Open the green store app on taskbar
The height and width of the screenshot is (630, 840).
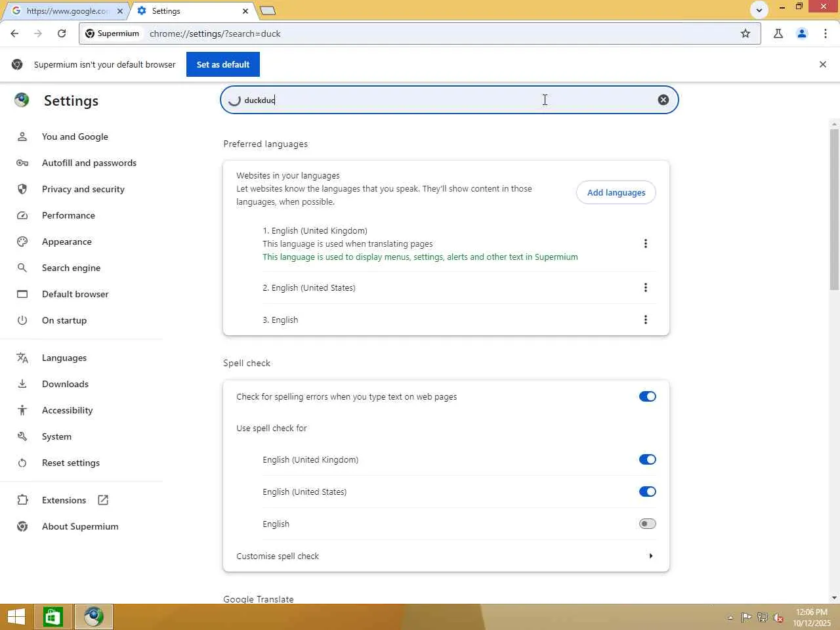point(53,617)
